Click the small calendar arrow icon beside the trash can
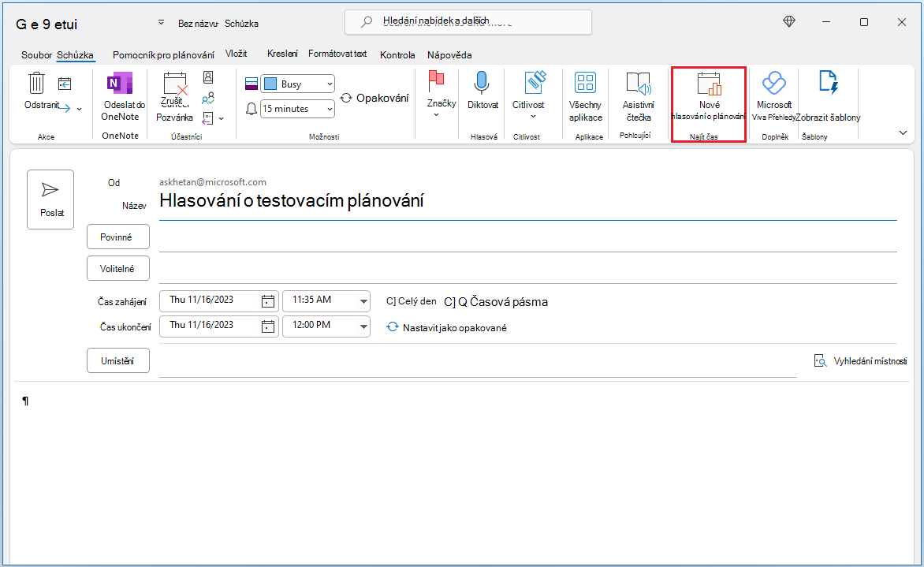This screenshot has height=567, width=924. pyautogui.click(x=65, y=84)
